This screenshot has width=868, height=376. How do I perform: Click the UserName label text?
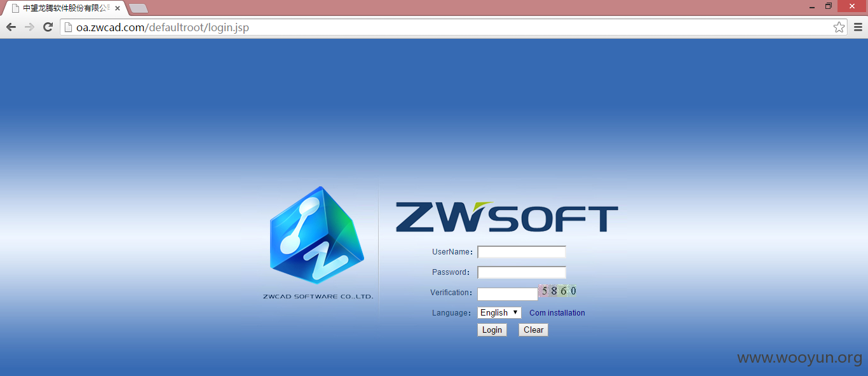tap(452, 252)
